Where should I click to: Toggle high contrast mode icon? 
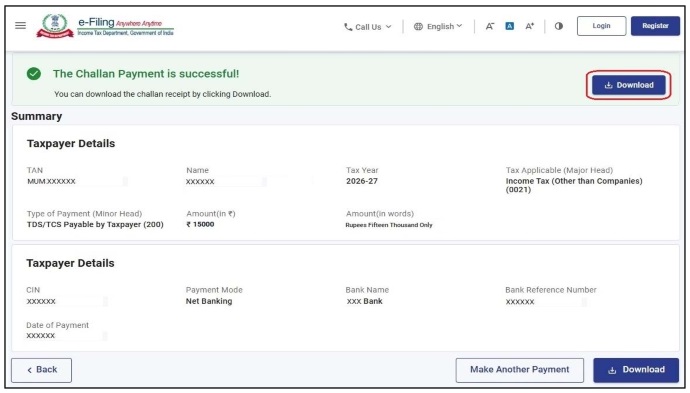(x=559, y=26)
